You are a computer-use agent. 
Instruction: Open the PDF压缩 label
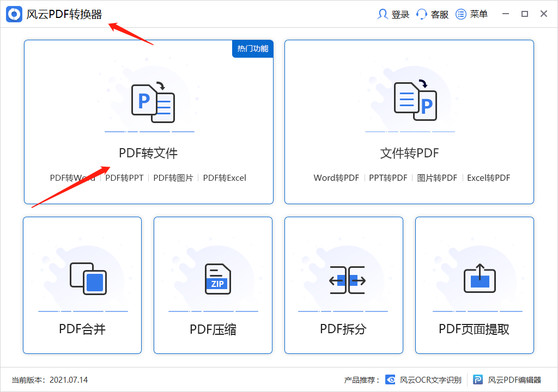point(213,329)
